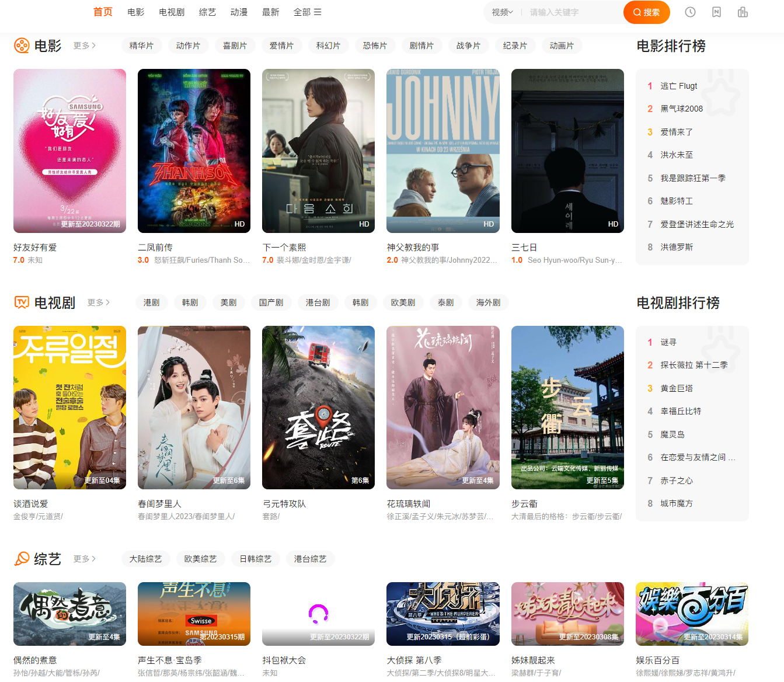Screen dimensions: 784x682
Task: Focus the keyword search input field
Action: pyautogui.click(x=572, y=12)
